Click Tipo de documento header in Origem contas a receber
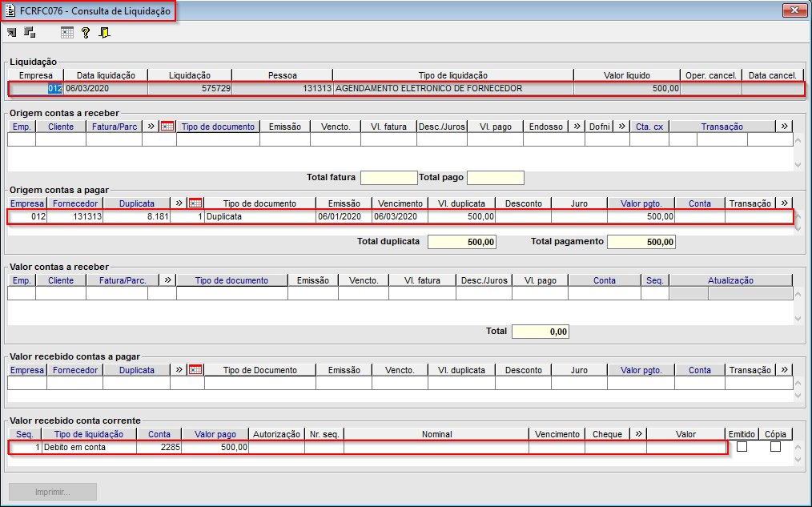The image size is (812, 507). [x=218, y=127]
